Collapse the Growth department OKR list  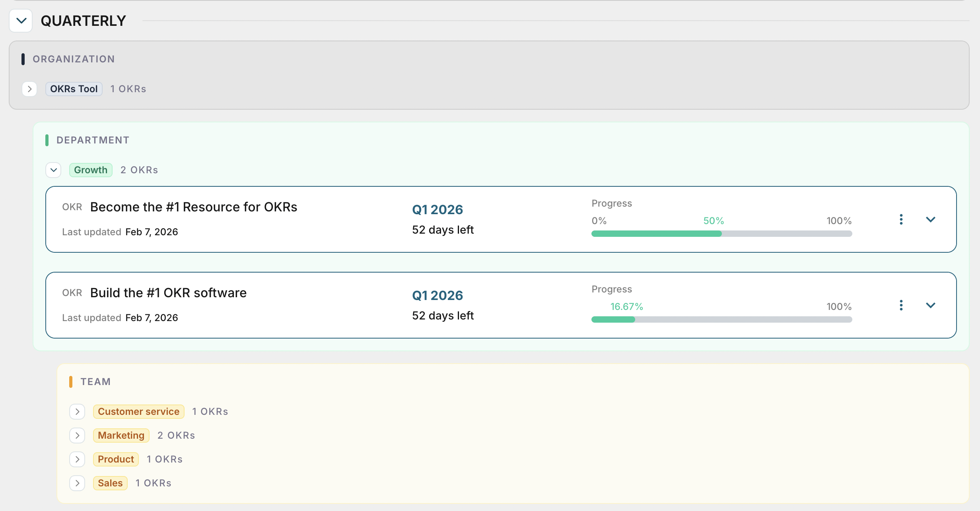coord(53,170)
